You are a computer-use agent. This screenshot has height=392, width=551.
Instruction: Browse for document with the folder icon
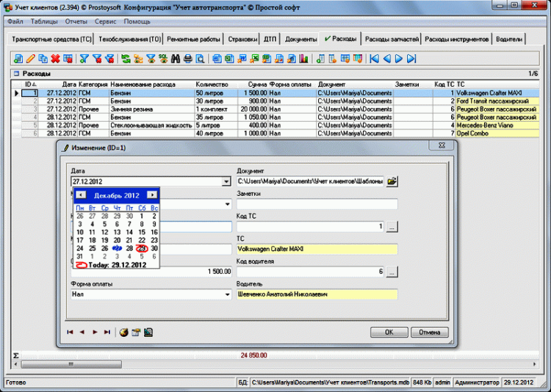[392, 181]
